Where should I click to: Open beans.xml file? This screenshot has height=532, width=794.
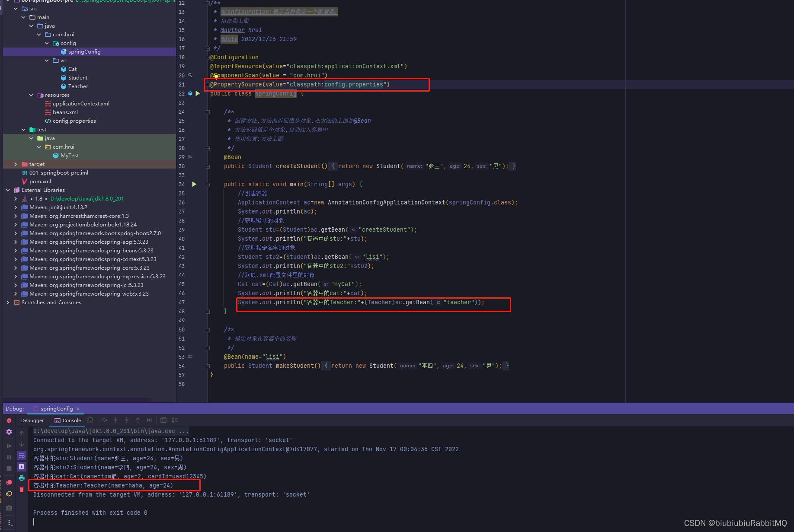click(x=65, y=112)
